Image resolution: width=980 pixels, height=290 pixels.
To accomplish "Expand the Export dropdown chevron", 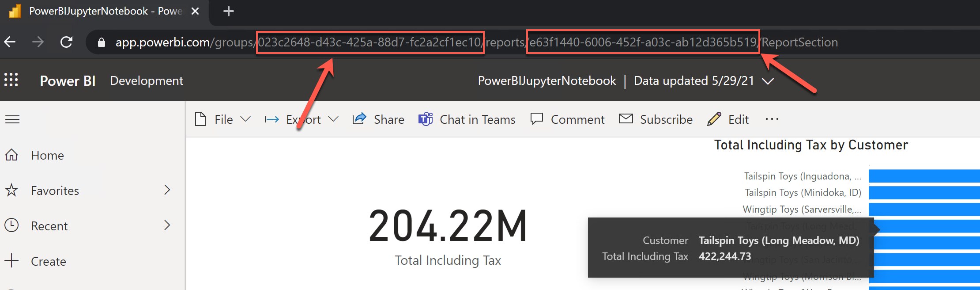I will [x=333, y=119].
